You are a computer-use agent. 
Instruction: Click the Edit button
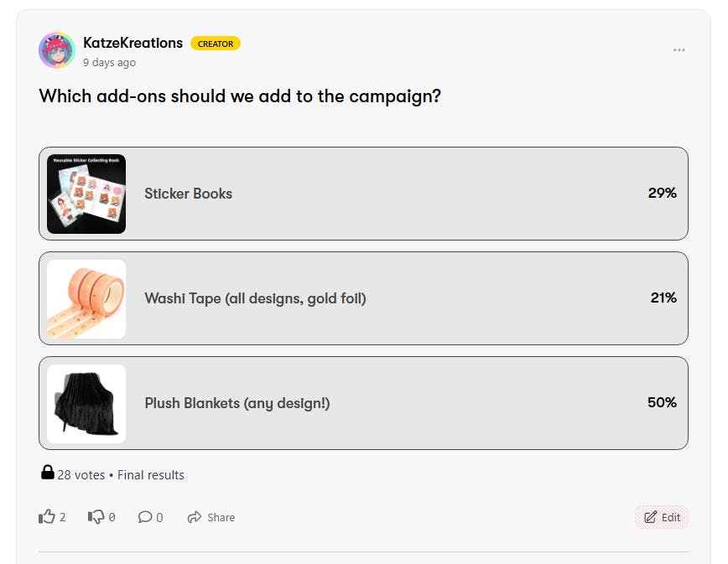pyautogui.click(x=662, y=517)
